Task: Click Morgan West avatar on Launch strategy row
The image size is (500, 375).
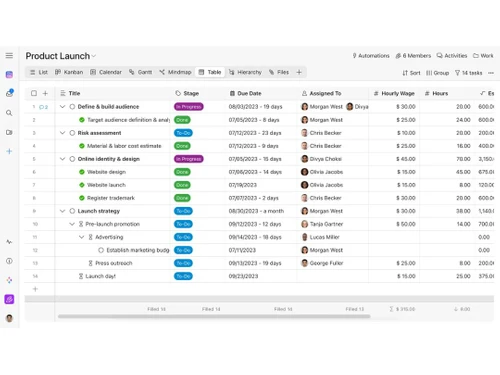Action: pos(304,211)
